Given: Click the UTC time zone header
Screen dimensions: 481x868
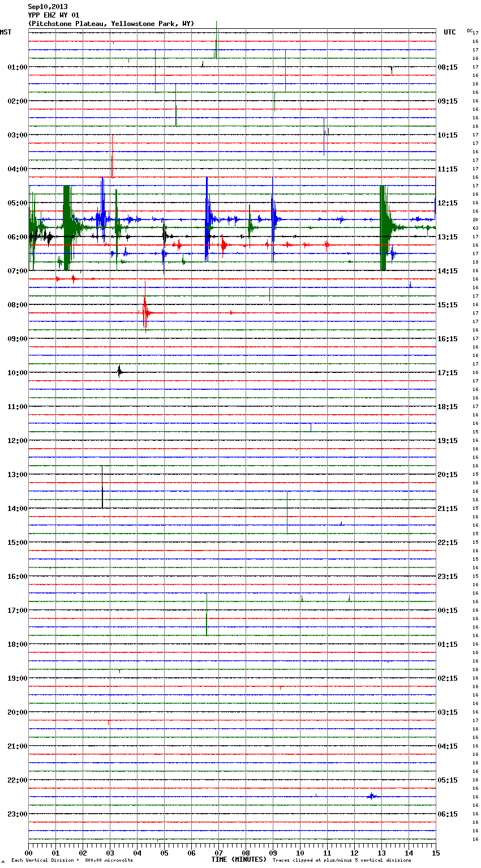Looking at the screenshot, I should (x=450, y=32).
